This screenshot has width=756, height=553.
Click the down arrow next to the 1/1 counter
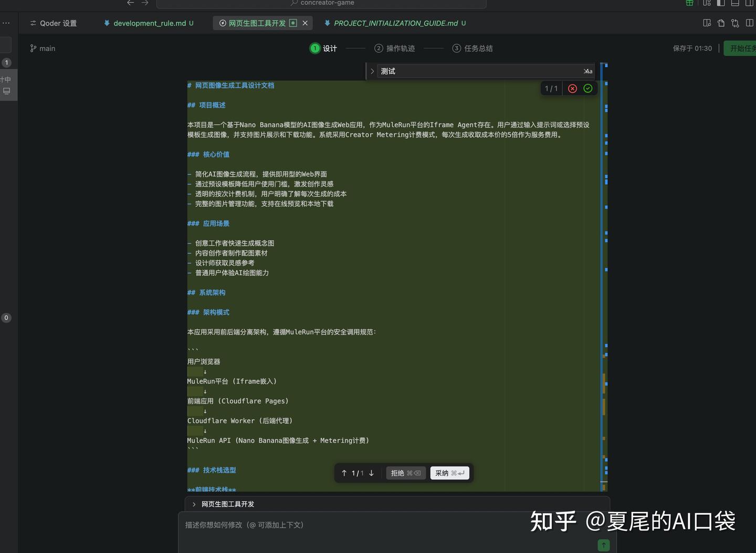[371, 473]
